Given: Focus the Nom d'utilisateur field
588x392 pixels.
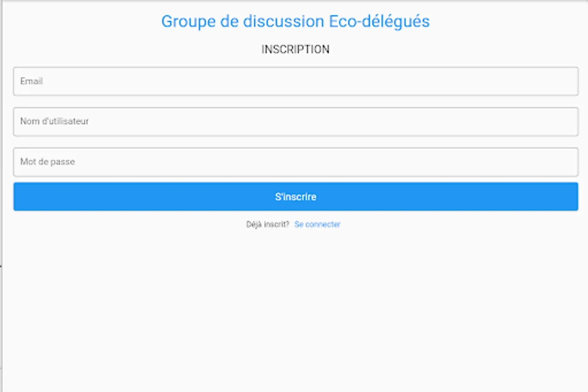Looking at the screenshot, I should (x=296, y=122).
